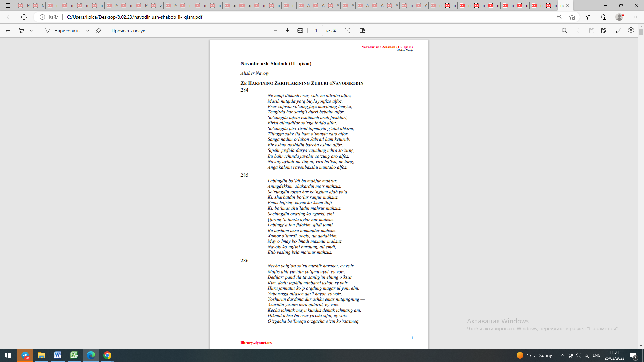The image size is (644, 362).
Task: Toggle fit to width view
Action: point(300,31)
